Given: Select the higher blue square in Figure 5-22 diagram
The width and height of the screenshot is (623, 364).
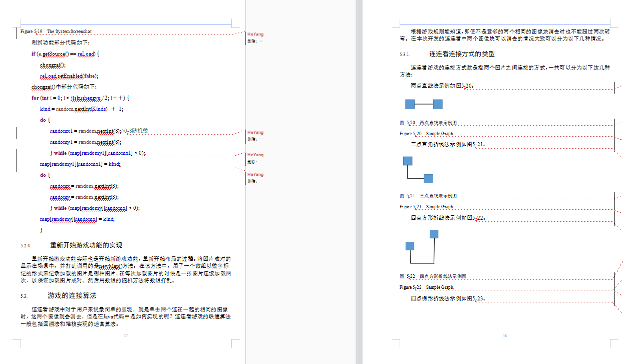Looking at the screenshot, I should point(434,234).
